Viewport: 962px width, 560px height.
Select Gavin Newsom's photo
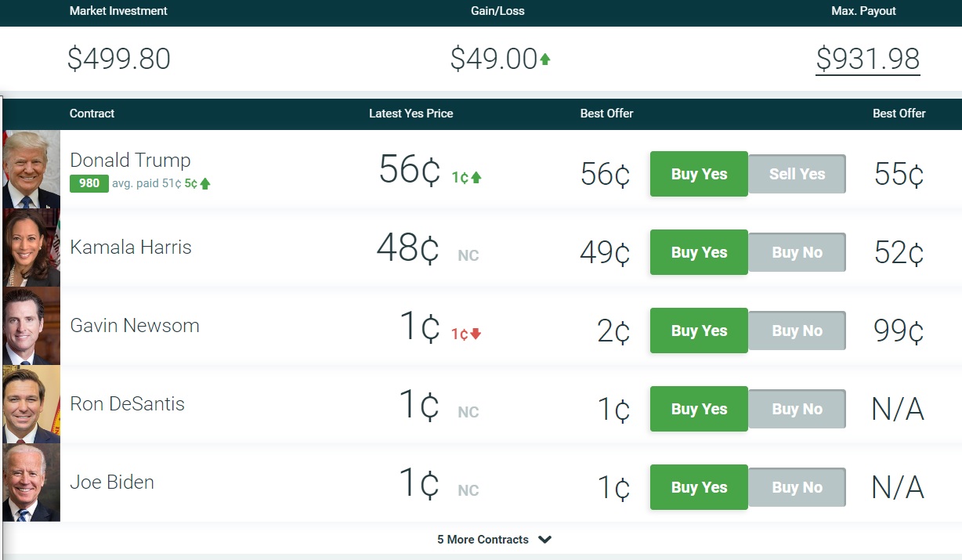tap(31, 326)
